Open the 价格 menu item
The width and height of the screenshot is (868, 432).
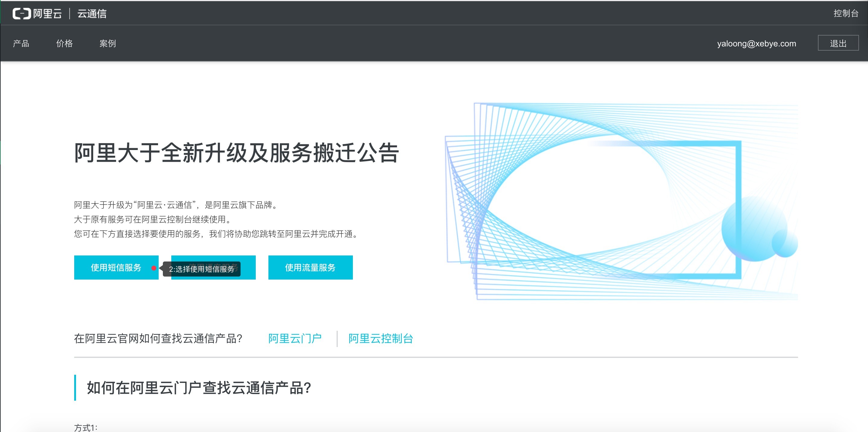[64, 43]
